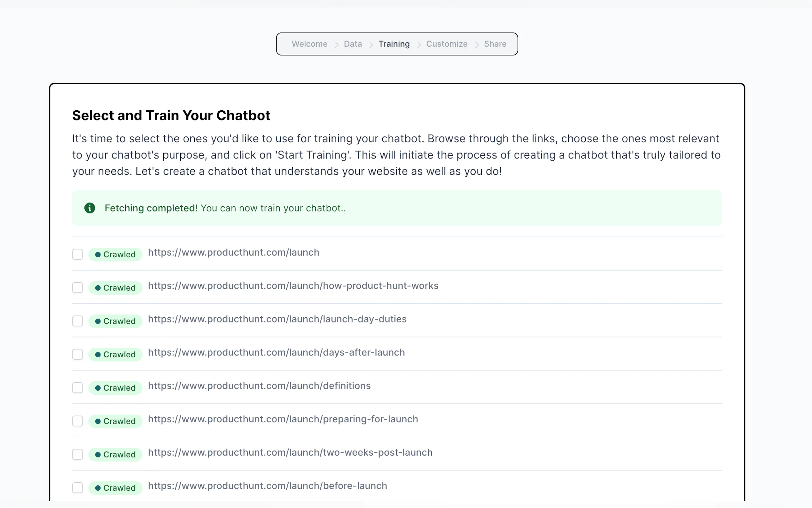Open the Data step in breadcrumb
Image resolution: width=812 pixels, height=508 pixels.
point(353,44)
